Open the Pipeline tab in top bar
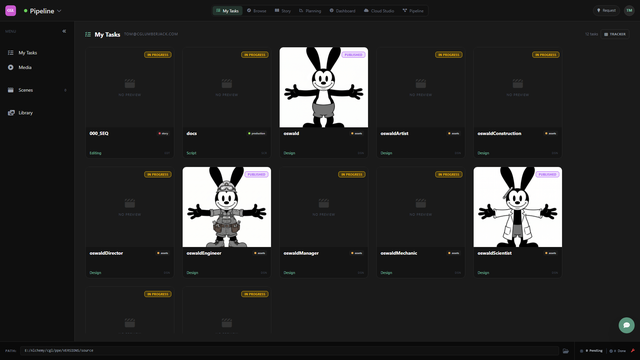The height and width of the screenshot is (360, 640). tap(413, 11)
